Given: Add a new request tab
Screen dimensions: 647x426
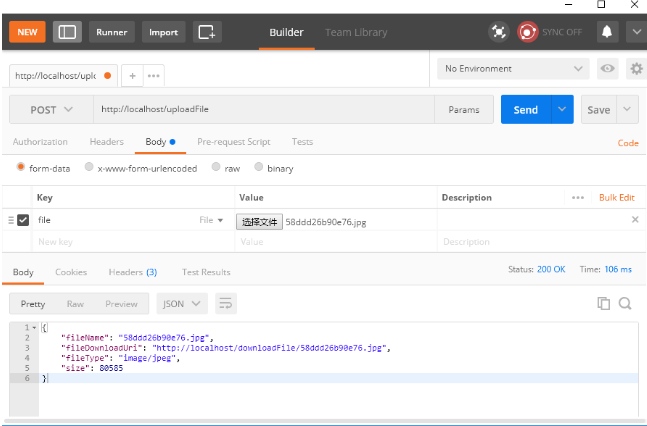Looking at the screenshot, I should click(132, 76).
